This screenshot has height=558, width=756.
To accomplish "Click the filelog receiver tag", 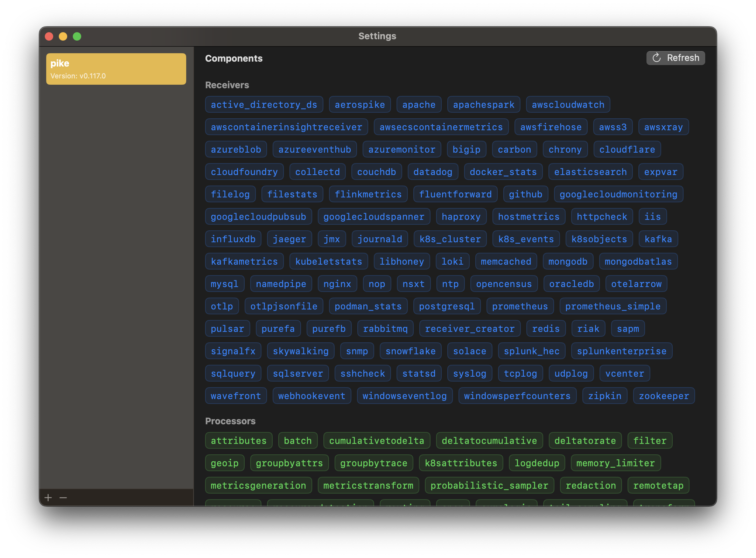I will click(230, 194).
